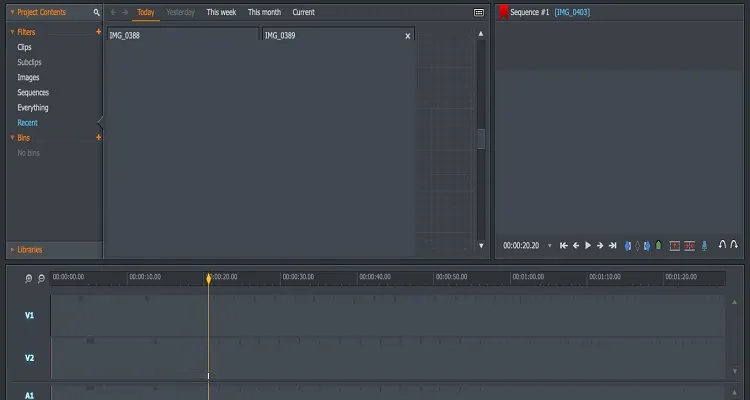Screen dimensions: 750x400
Task: Play the sequence
Action: [x=588, y=245]
